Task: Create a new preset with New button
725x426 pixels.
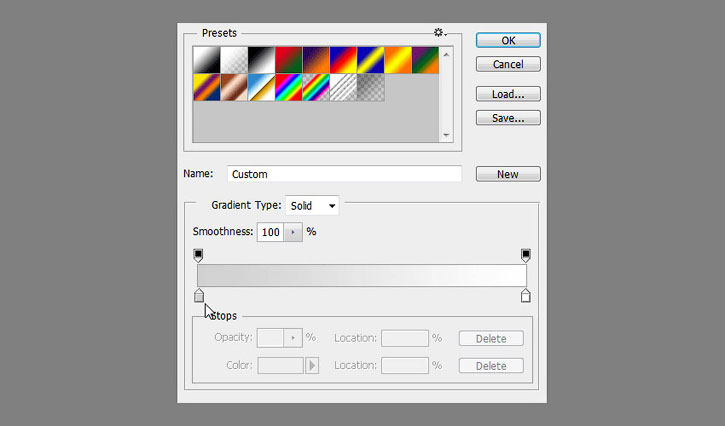Action: click(508, 174)
